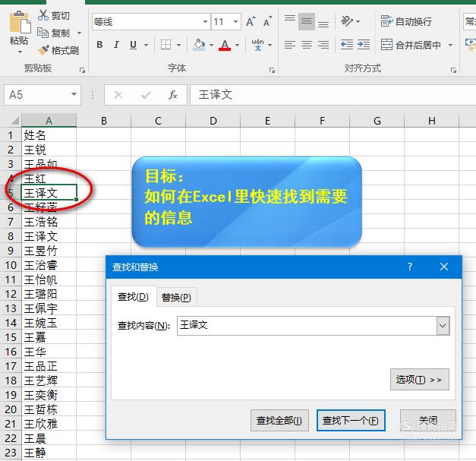This screenshot has width=476, height=461.
Task: Align text right
Action: pos(323,45)
